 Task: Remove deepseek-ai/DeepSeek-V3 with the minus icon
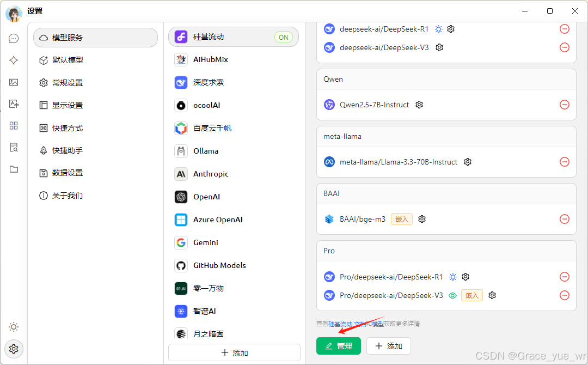click(x=565, y=47)
